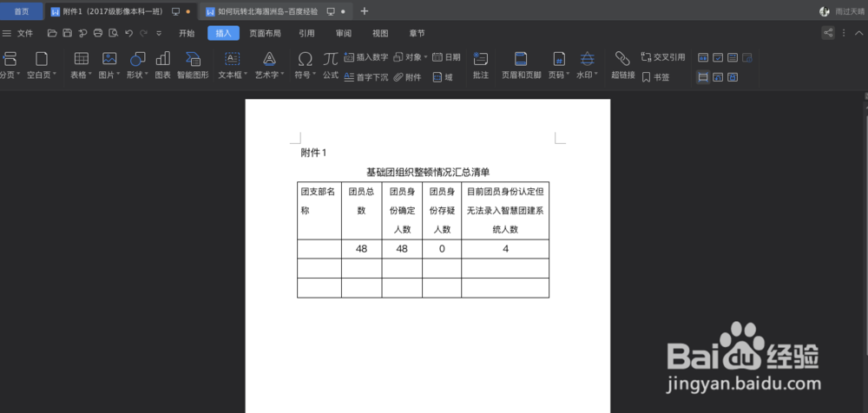Click the Save icon in quick access toolbar

pos(67,33)
